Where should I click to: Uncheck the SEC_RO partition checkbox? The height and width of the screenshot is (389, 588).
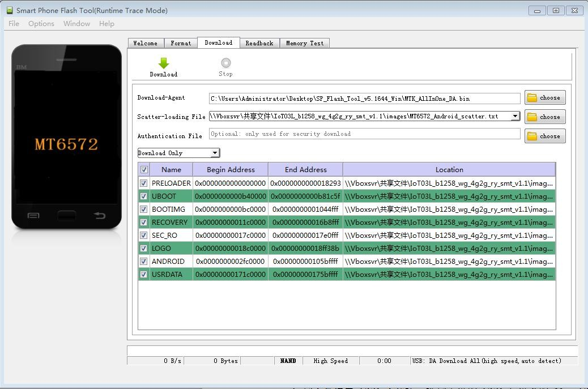point(144,236)
